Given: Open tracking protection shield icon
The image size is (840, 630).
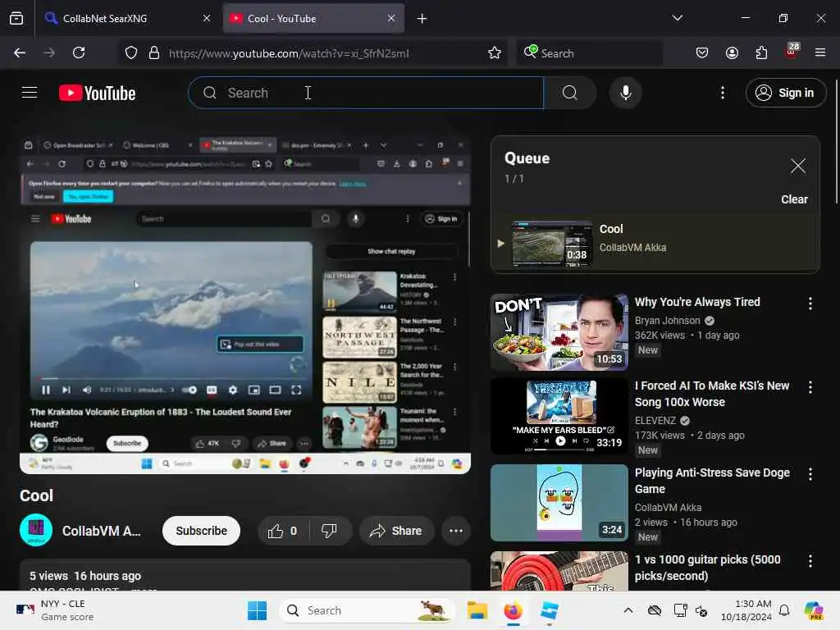Looking at the screenshot, I should (x=131, y=53).
